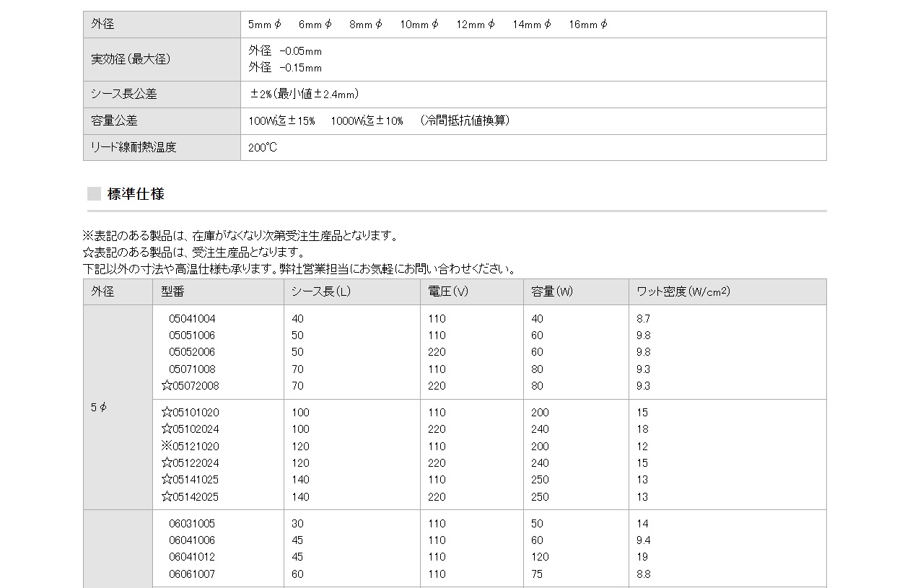The height and width of the screenshot is (588, 897).
Task: Click model number 06041012
Action: [x=192, y=556]
